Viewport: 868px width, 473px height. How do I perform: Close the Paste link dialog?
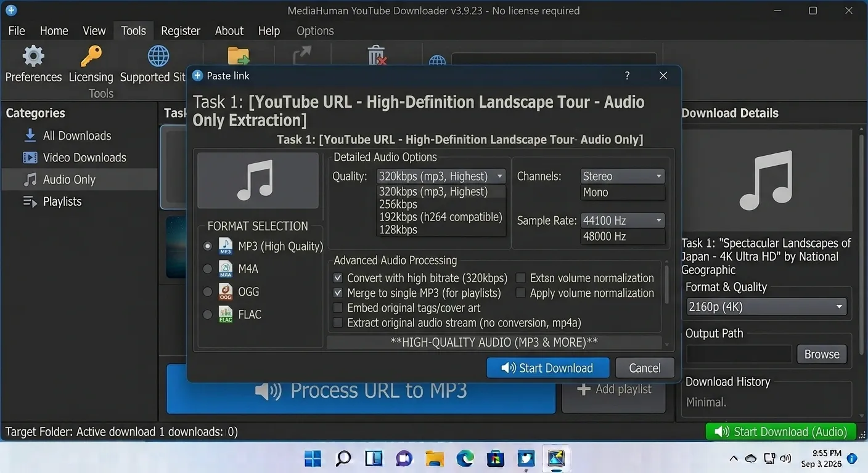pos(663,76)
